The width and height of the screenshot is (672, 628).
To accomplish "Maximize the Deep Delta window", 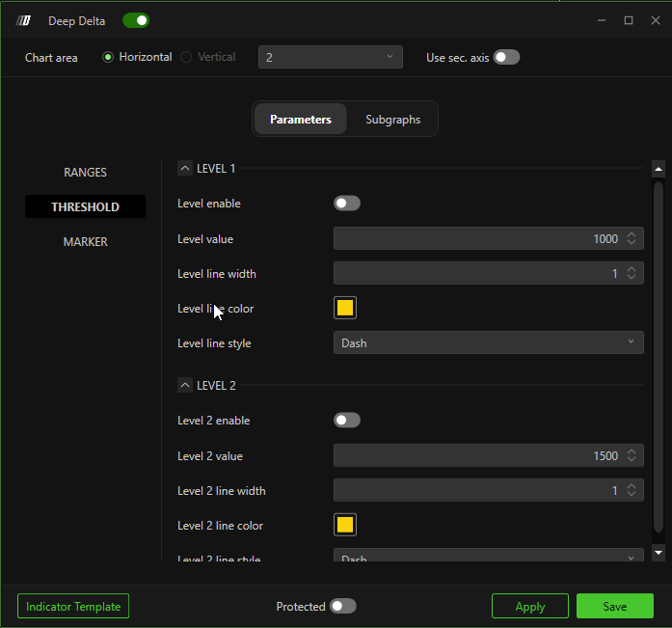I will pyautogui.click(x=629, y=20).
